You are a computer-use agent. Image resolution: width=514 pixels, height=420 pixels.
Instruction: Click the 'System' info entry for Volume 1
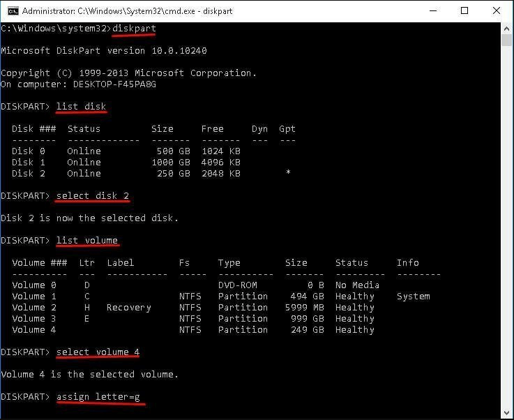(x=414, y=297)
